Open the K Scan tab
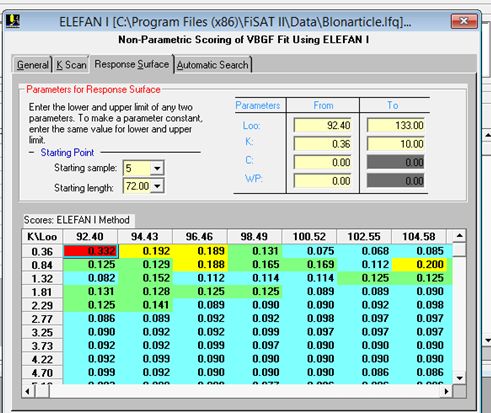 71,64
